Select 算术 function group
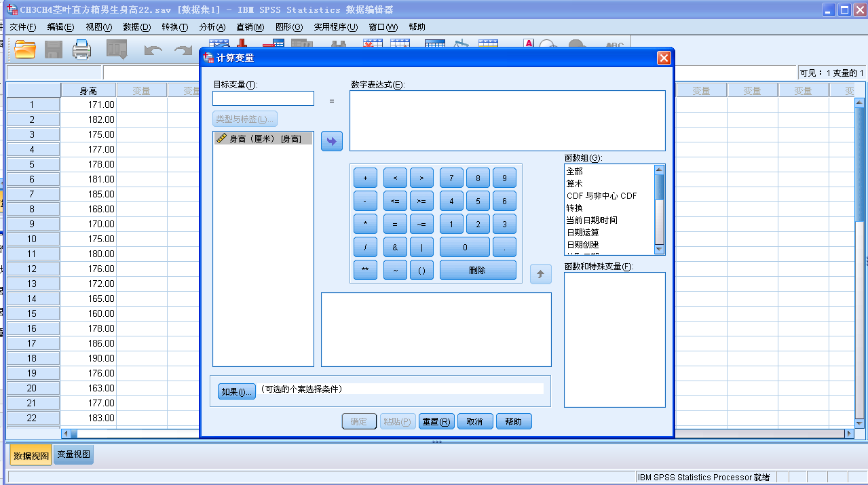This screenshot has width=868, height=485. 574,184
